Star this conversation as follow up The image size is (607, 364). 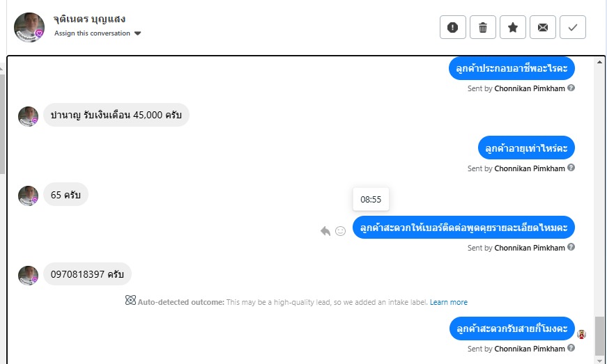(513, 27)
